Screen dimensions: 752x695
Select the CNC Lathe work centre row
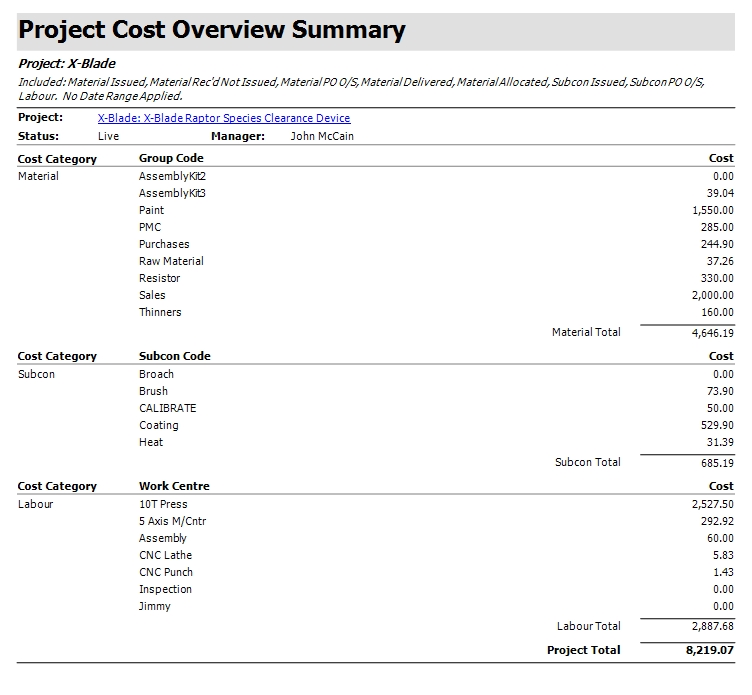coord(166,555)
